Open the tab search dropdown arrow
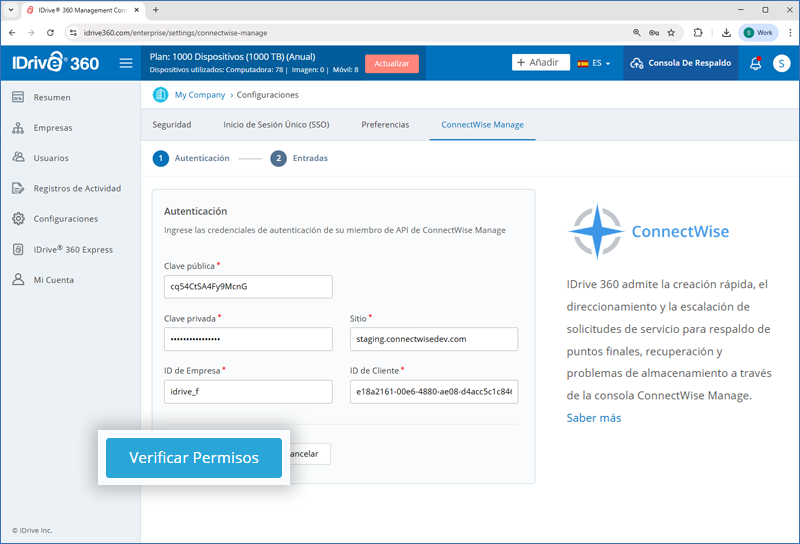This screenshot has width=800, height=544. [11, 10]
